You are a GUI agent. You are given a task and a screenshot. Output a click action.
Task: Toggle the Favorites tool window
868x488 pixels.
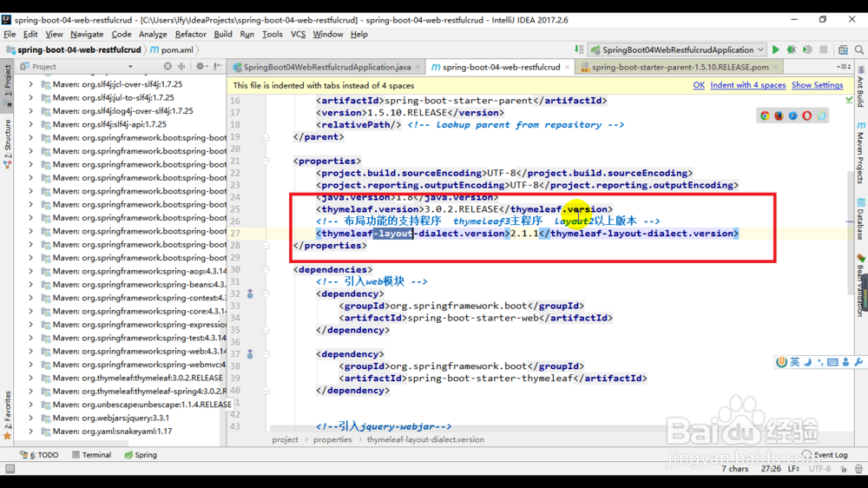point(8,415)
